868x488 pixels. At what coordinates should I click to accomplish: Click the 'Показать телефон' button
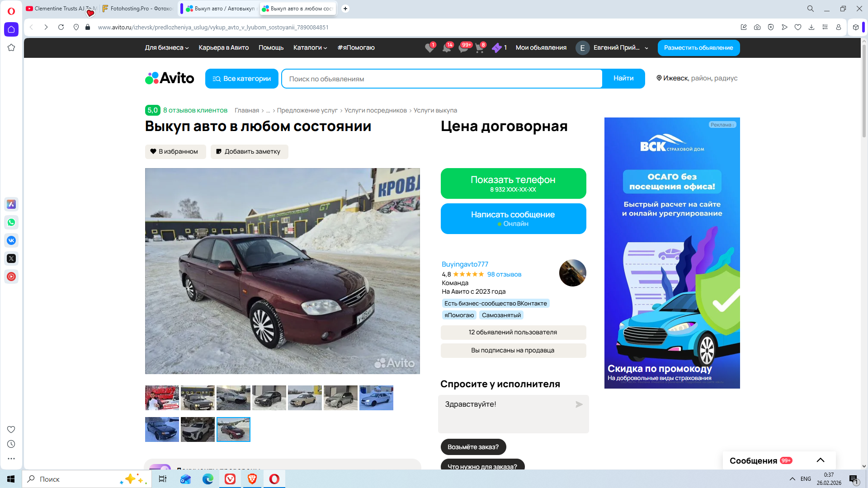[513, 183]
